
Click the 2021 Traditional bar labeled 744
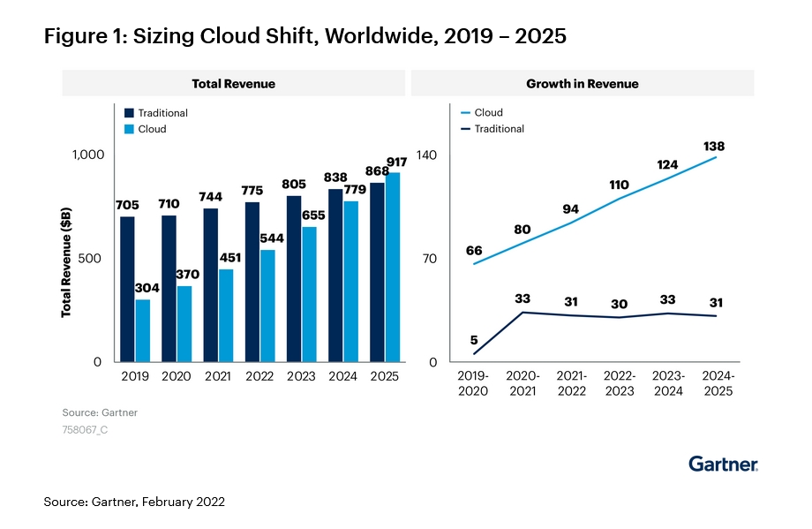[211, 285]
